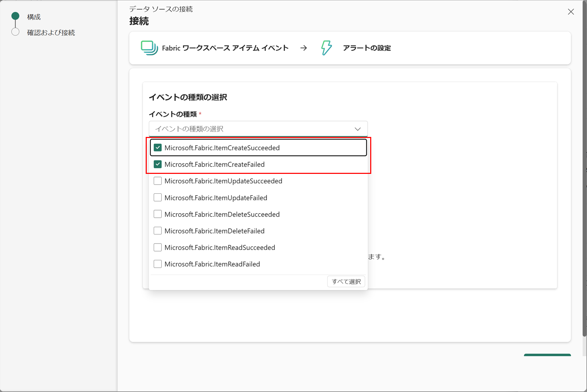Click the arrow between source and alert
The width and height of the screenshot is (587, 392).
[304, 48]
